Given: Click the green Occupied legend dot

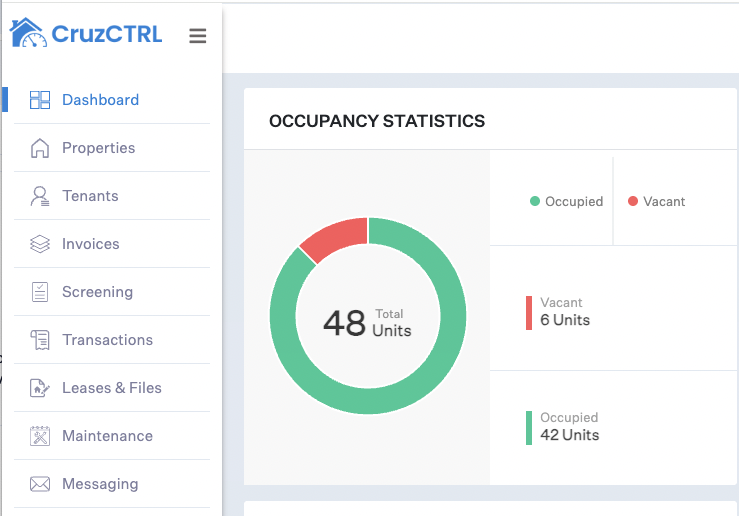Looking at the screenshot, I should (534, 201).
